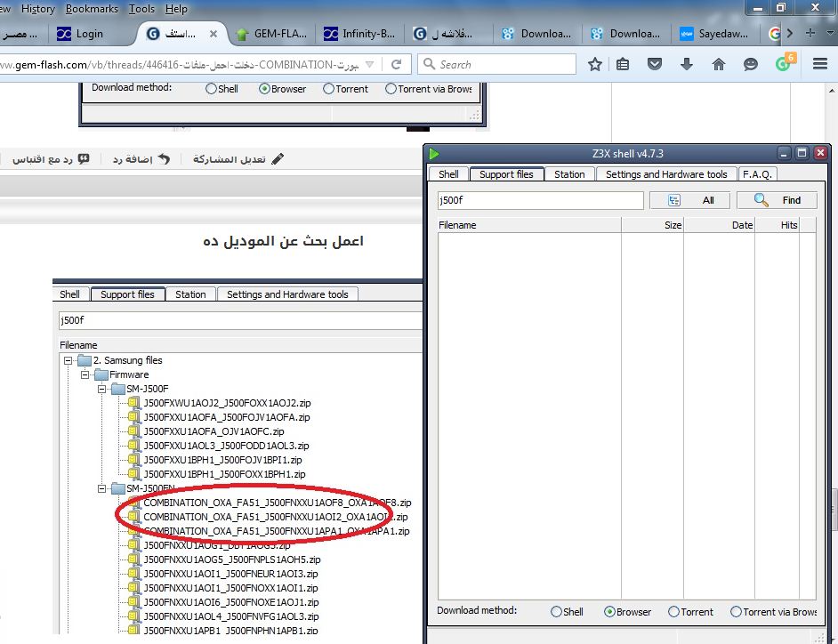This screenshot has width=838, height=644.
Task: Open the History menu
Action: coord(38,9)
